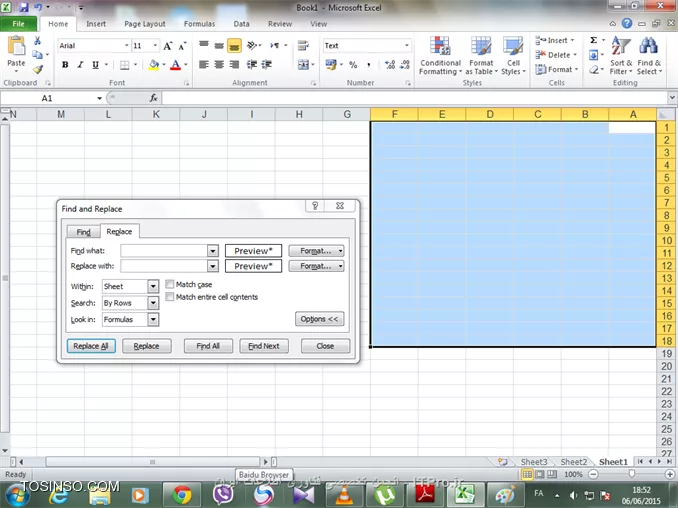
Task: Open the Name Box dropdown arrow
Action: 99,98
